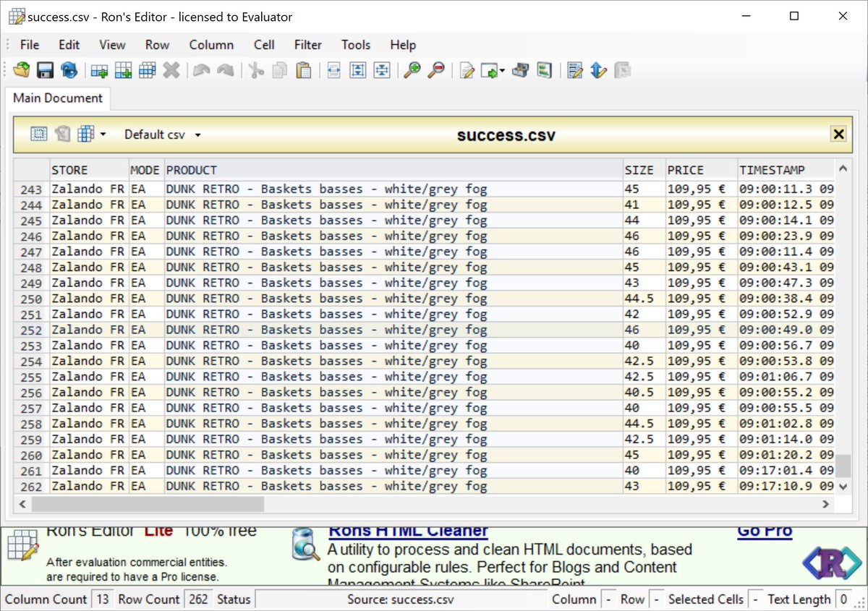The height and width of the screenshot is (611, 868).
Task: Click the Paste clipboard icon
Action: [304, 70]
